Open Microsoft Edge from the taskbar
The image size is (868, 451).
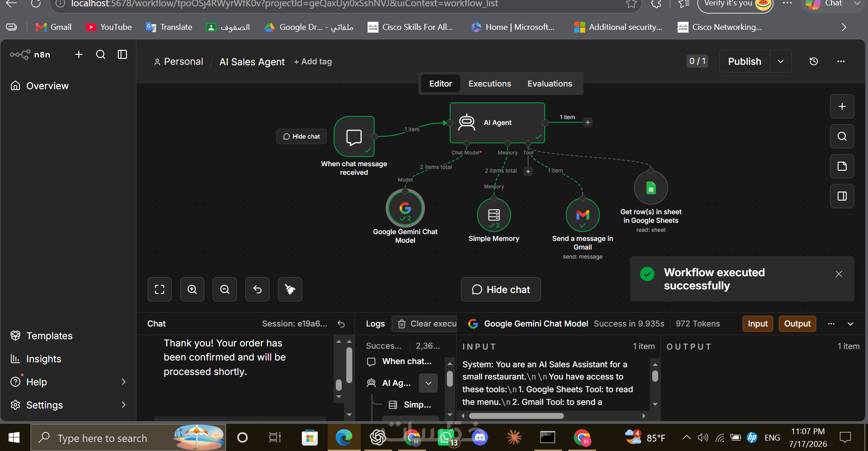pyautogui.click(x=344, y=437)
